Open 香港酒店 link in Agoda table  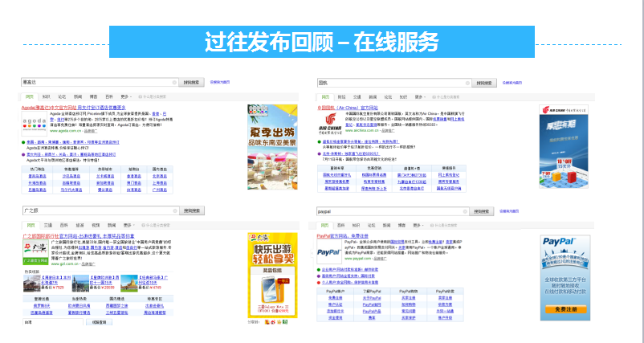[x=134, y=176]
